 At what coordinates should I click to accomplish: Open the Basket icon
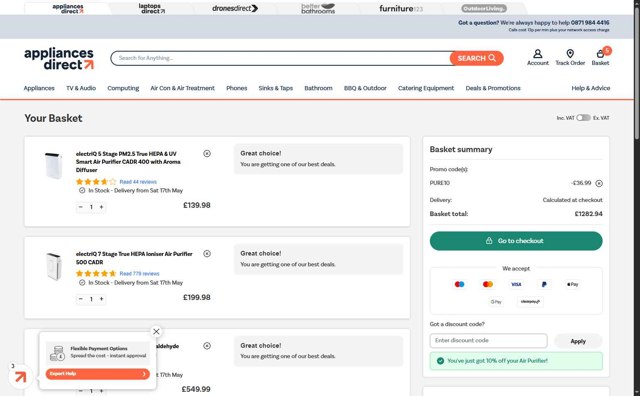600,58
